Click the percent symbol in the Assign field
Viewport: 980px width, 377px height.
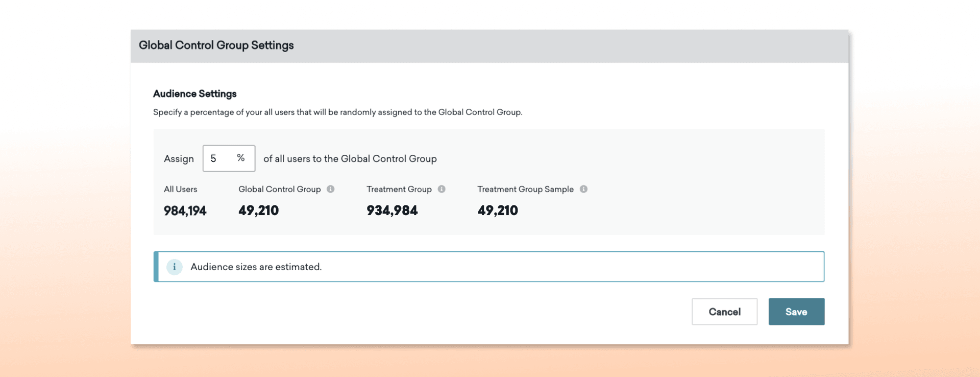pos(241,158)
